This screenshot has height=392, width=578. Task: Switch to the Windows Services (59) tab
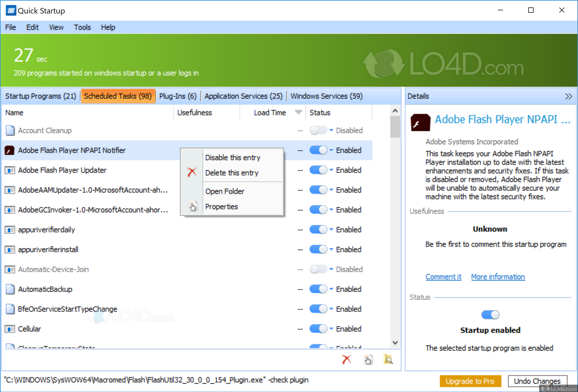click(326, 96)
